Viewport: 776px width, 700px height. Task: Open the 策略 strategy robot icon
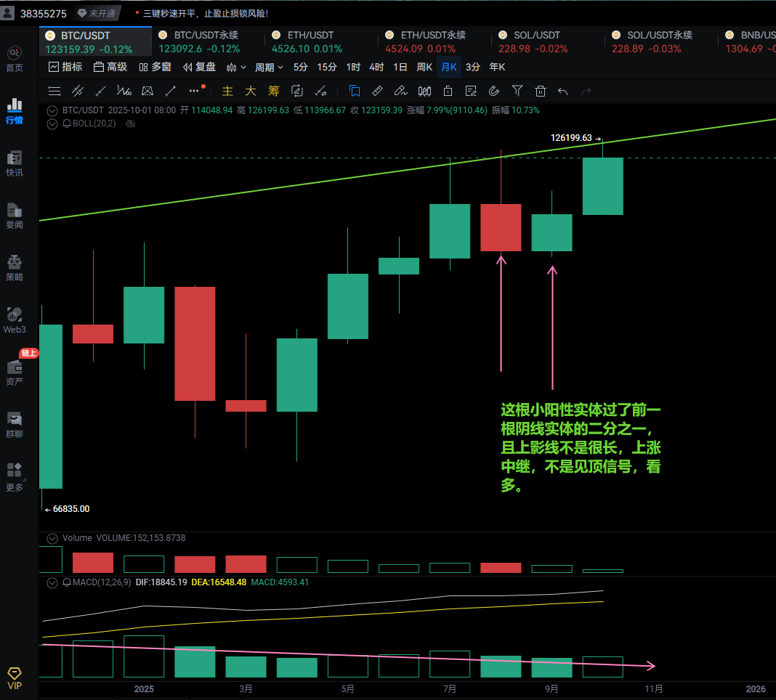15,266
